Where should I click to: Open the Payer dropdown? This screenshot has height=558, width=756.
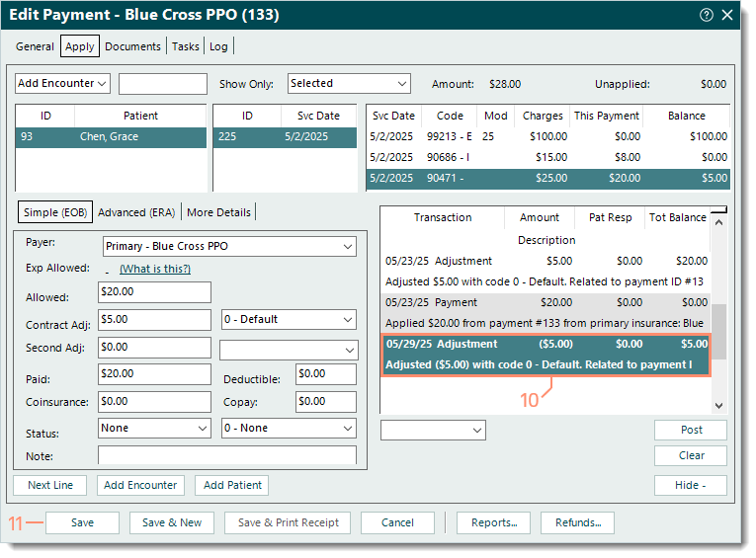229,246
